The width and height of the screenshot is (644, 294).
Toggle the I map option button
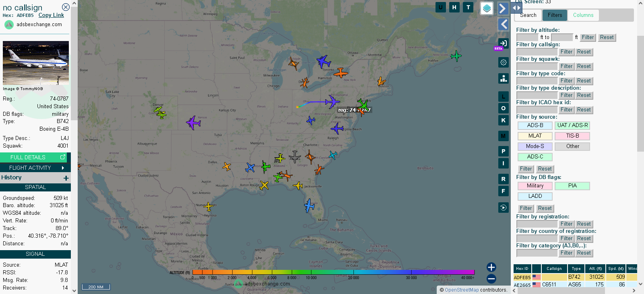coord(504,163)
